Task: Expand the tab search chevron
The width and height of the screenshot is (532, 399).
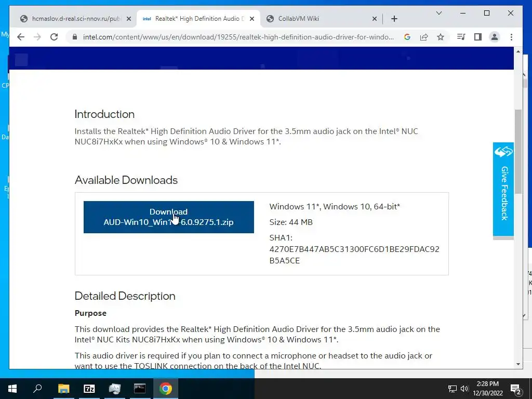Action: 438,13
